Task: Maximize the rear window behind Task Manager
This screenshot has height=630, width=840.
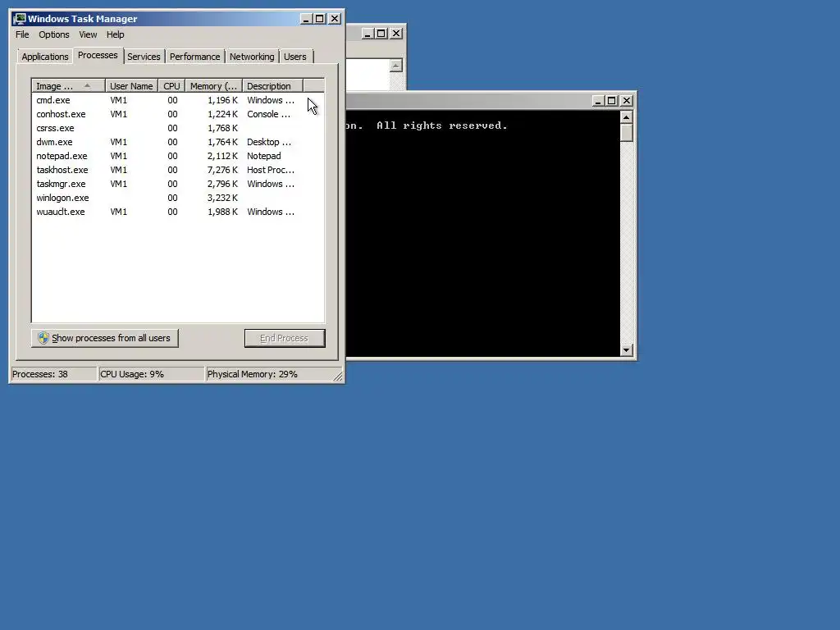Action: click(381, 33)
